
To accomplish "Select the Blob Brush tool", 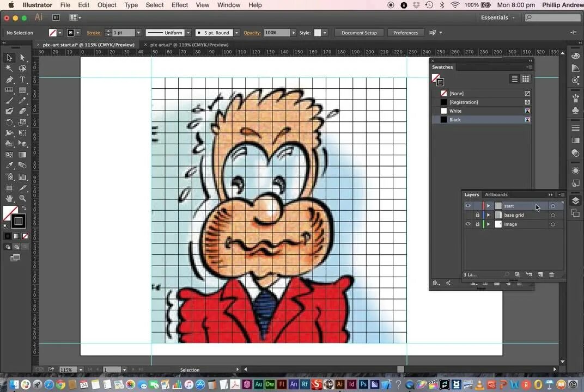I will pos(9,111).
